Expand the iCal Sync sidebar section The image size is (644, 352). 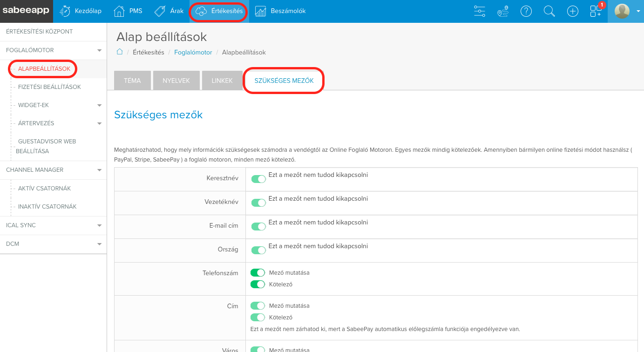(x=99, y=225)
